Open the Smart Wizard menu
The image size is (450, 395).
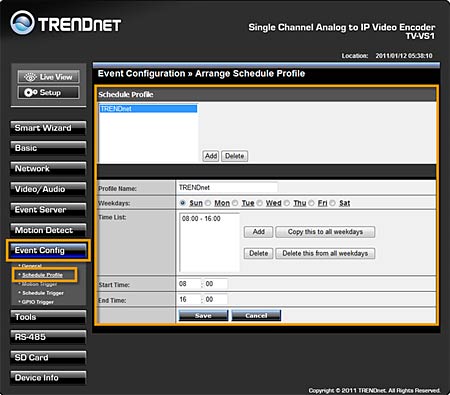[48, 128]
